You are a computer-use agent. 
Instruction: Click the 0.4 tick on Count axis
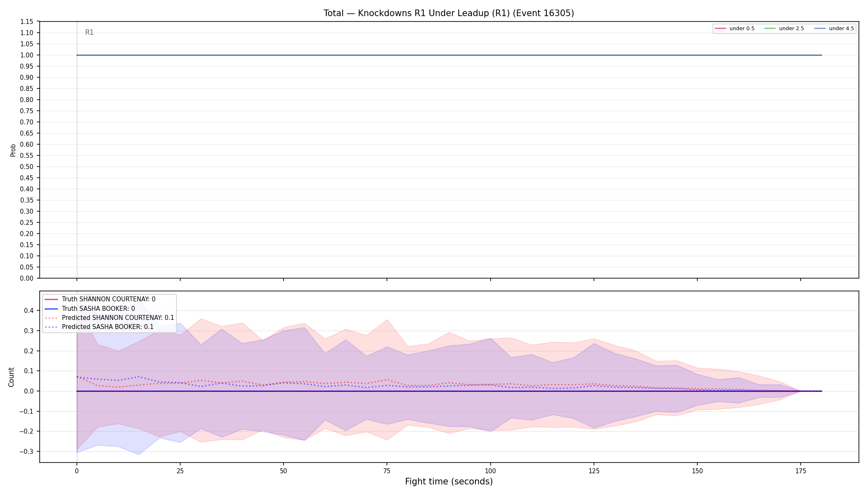point(29,310)
